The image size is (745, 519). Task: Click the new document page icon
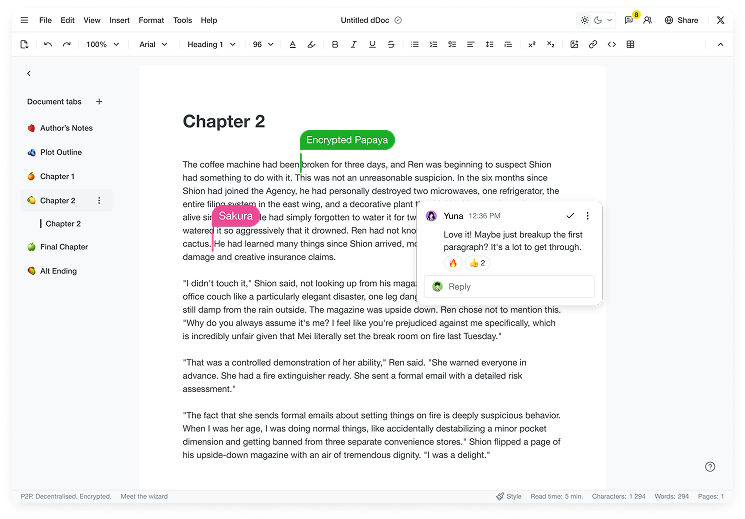coord(24,44)
